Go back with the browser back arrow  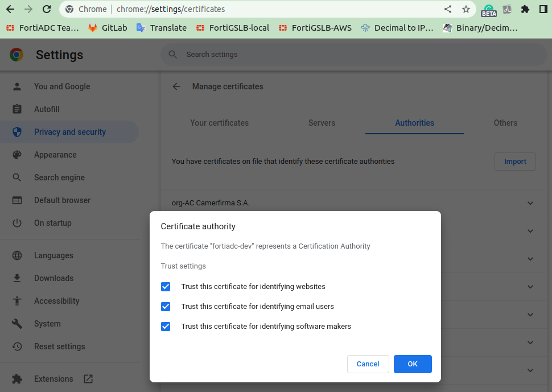pos(10,9)
